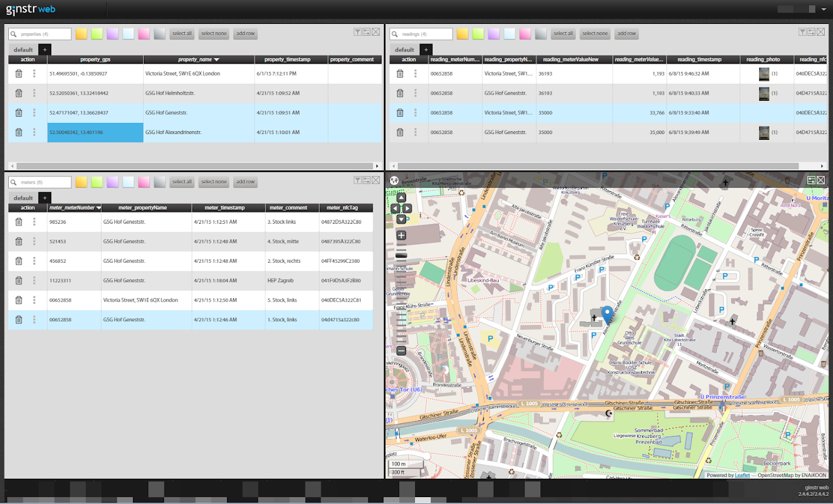
Task: Delete meter 985236 using its trash icon
Action: [x=19, y=222]
